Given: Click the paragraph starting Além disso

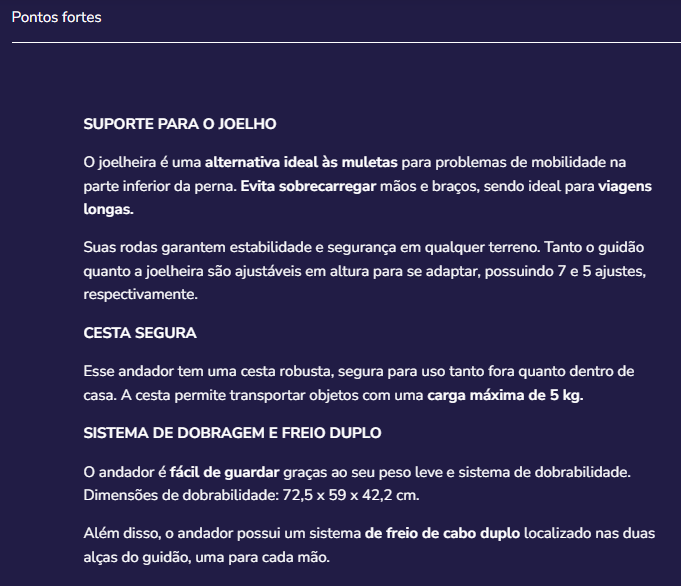Looking at the screenshot, I should pyautogui.click(x=369, y=545).
